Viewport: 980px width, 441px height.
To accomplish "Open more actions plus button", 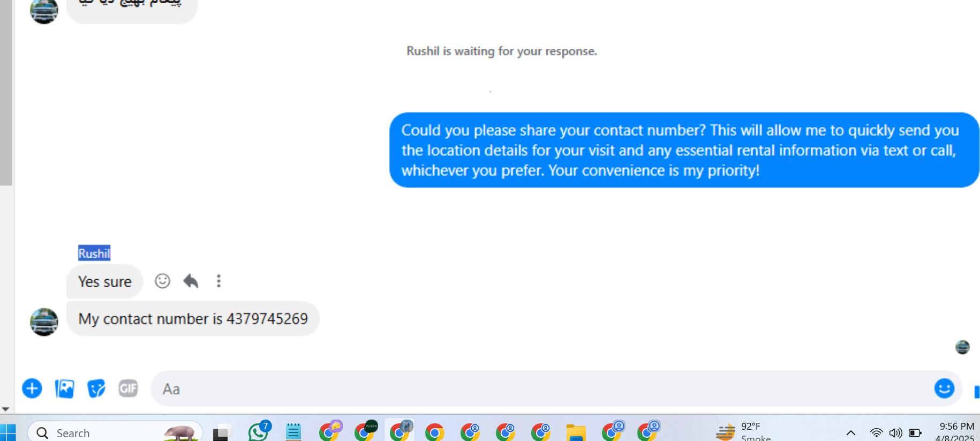I will [32, 388].
